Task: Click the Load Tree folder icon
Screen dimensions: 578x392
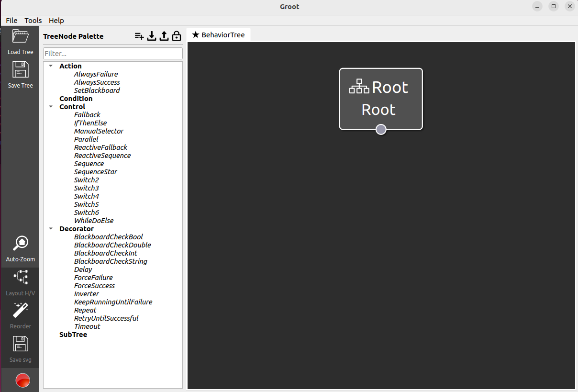Action: tap(21, 37)
